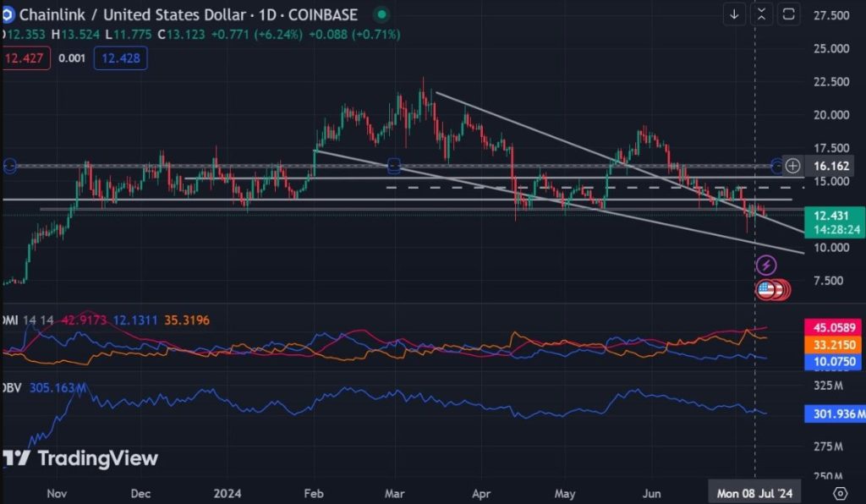
Task: Click the 325M label on OBV axis
Action: (828, 386)
